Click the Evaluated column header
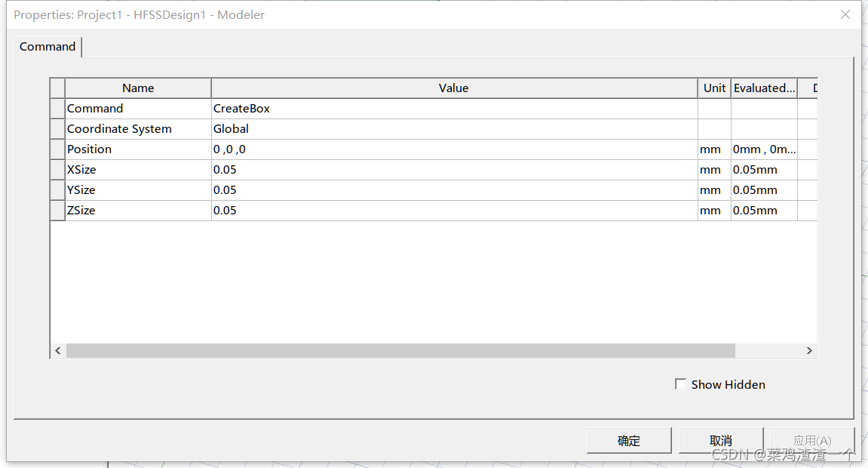Image resolution: width=868 pixels, height=468 pixels. (764, 88)
